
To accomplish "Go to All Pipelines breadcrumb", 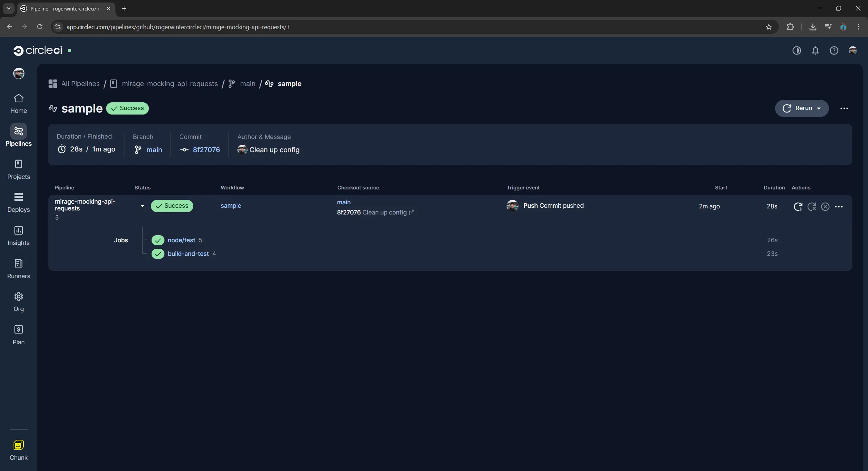I will pyautogui.click(x=74, y=84).
